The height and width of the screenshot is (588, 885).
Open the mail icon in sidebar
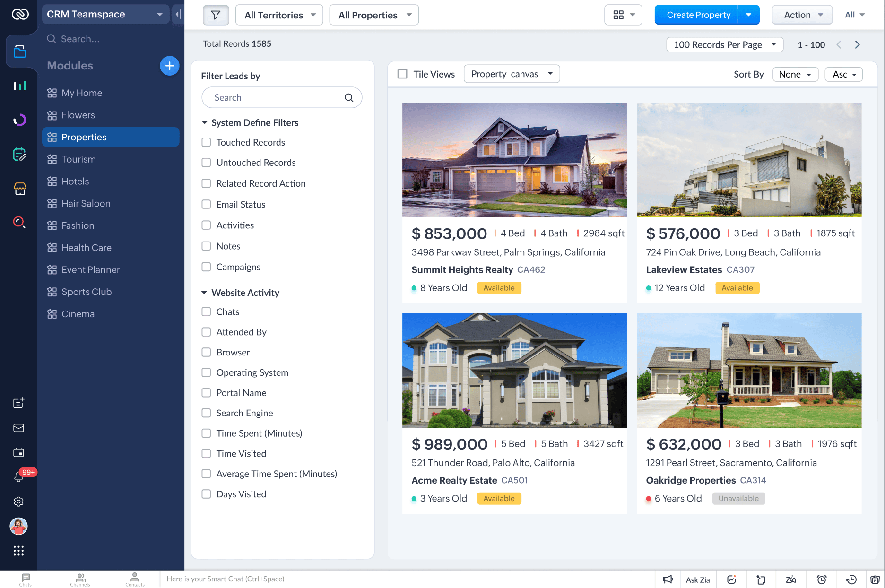coord(18,428)
